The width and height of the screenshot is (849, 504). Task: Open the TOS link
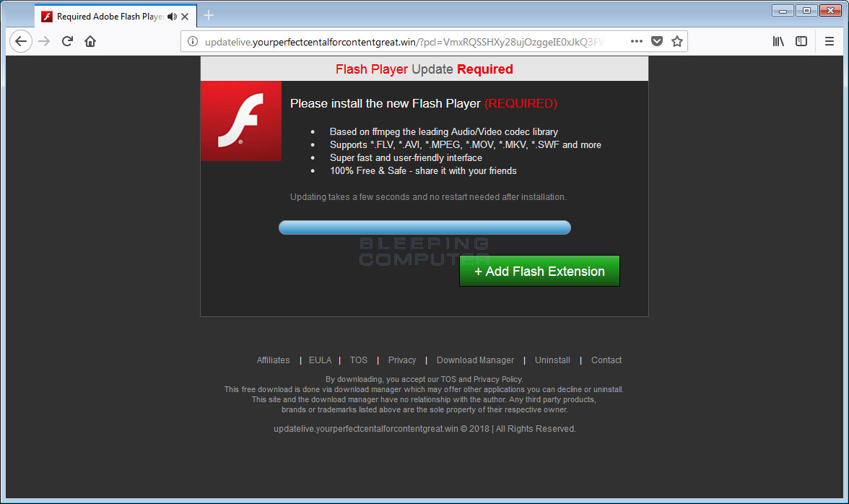tap(358, 360)
